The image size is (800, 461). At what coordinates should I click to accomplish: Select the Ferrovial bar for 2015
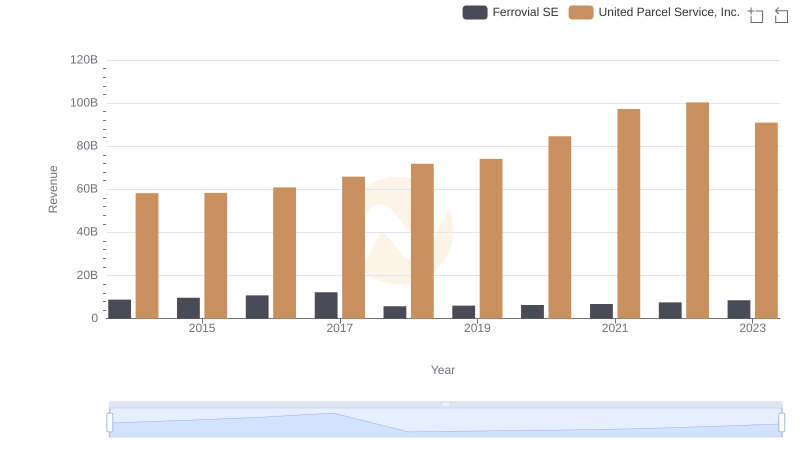[x=188, y=308]
